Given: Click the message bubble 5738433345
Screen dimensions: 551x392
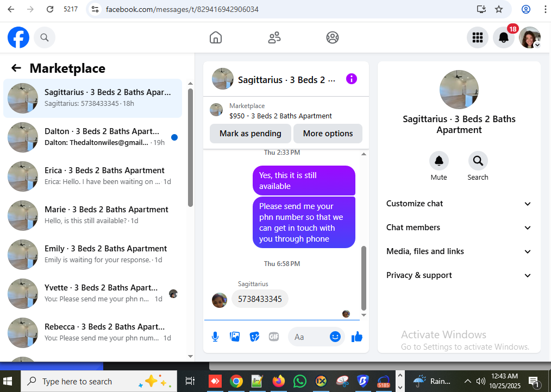Looking at the screenshot, I should pyautogui.click(x=260, y=299).
